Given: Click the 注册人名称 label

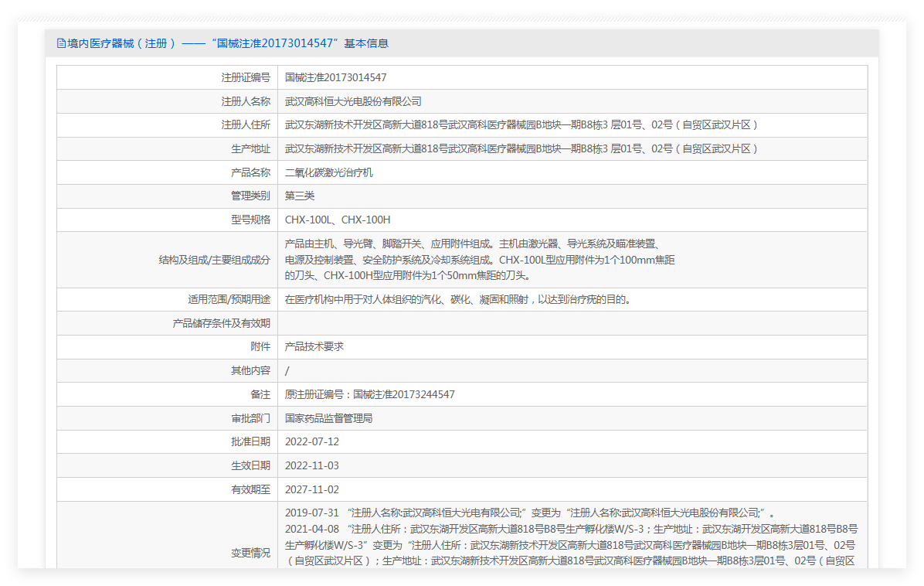Looking at the screenshot, I should (x=246, y=101).
